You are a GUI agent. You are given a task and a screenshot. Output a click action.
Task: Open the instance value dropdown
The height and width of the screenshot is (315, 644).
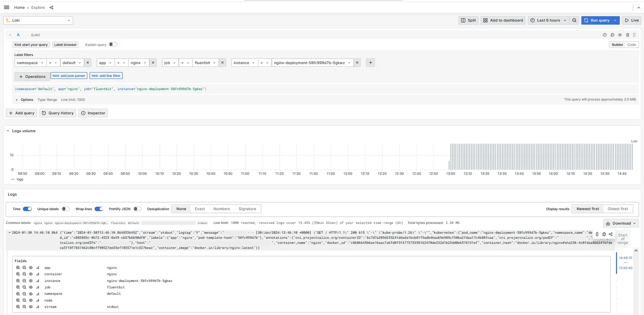(312, 63)
